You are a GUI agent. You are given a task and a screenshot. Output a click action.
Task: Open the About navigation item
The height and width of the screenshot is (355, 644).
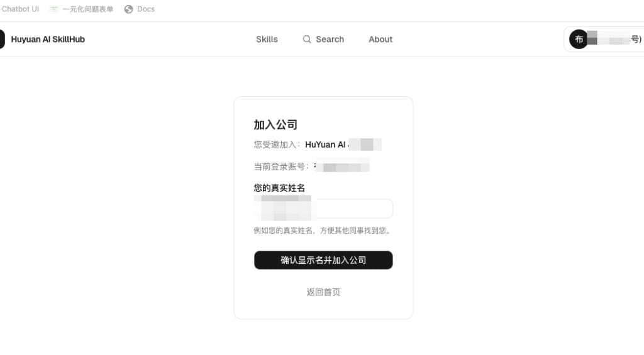click(x=380, y=40)
